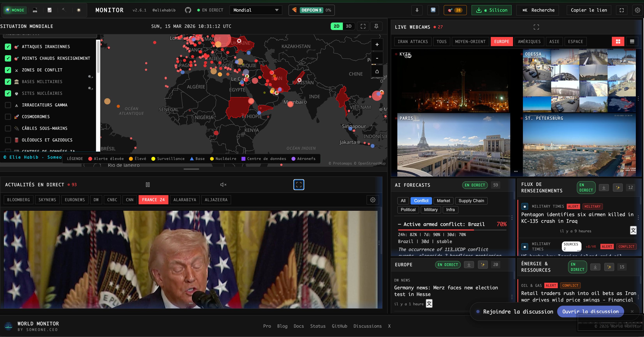Open the GitHub icon in header
This screenshot has height=337, width=644.
point(188,10)
